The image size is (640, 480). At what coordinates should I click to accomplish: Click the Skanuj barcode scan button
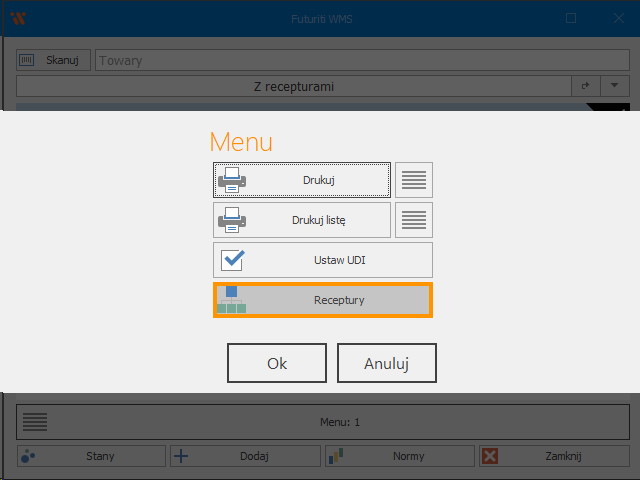(54, 60)
